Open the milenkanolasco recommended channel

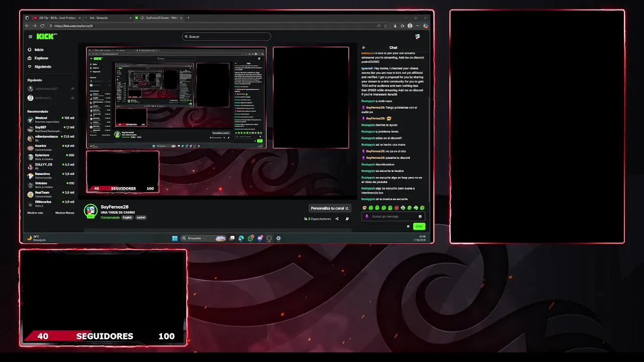[x=51, y=138]
